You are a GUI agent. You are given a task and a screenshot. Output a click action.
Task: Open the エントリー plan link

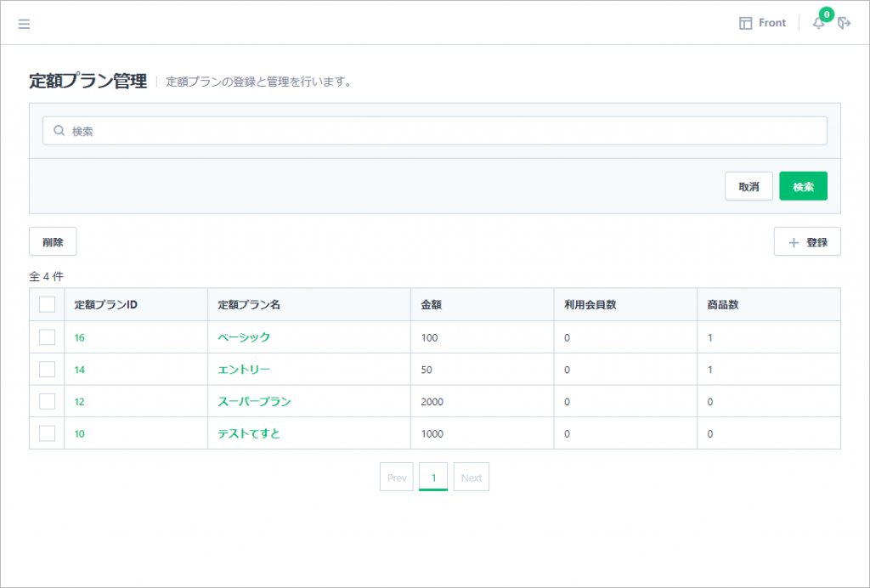pyautogui.click(x=244, y=370)
